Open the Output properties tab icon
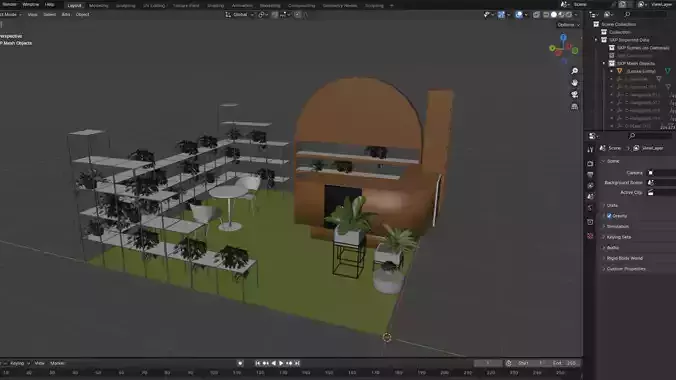The image size is (676, 380). click(x=590, y=175)
